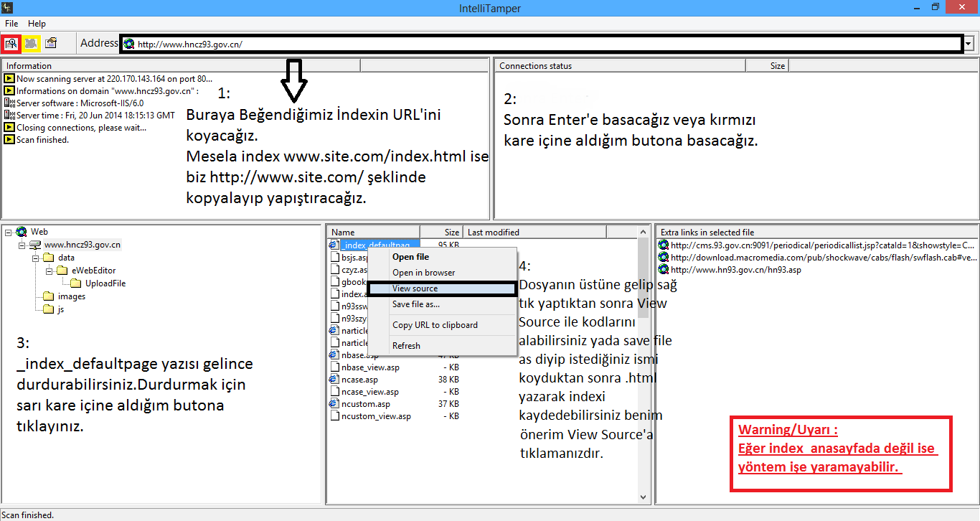Click file list scrollbar down arrow
This screenshot has height=521, width=980.
click(x=643, y=497)
